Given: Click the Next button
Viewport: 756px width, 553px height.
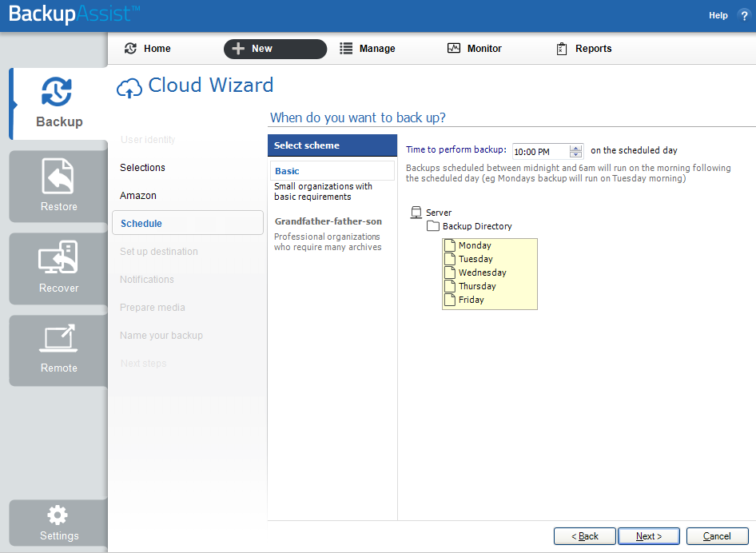Looking at the screenshot, I should [x=648, y=536].
